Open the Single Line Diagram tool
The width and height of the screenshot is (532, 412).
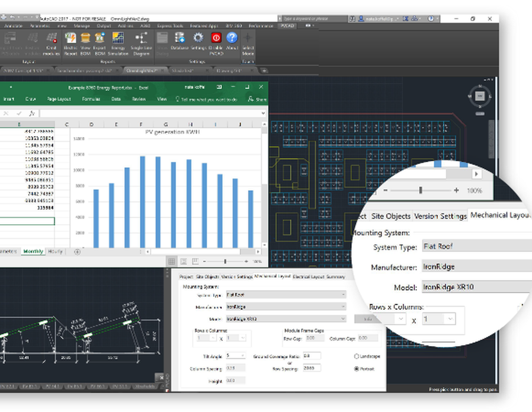pyautogui.click(x=141, y=38)
